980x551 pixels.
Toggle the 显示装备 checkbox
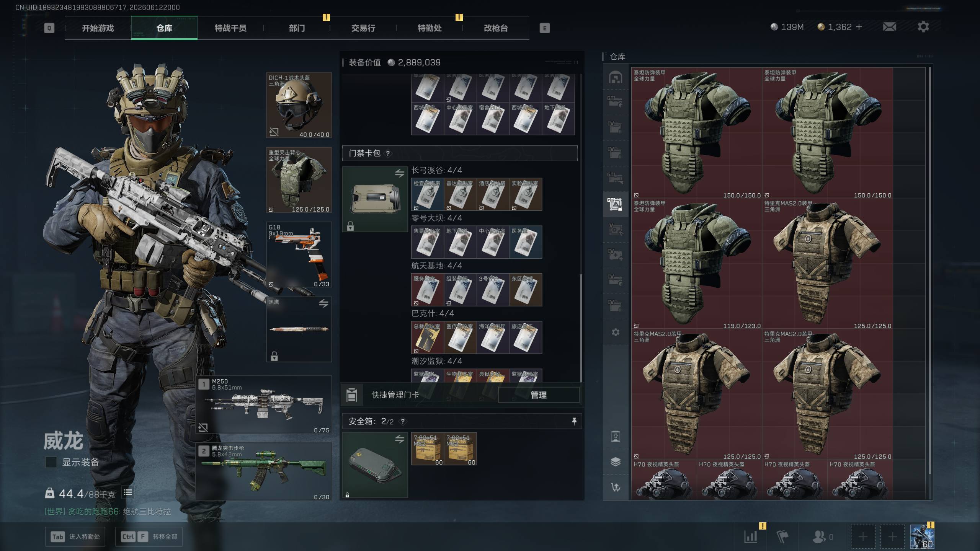(x=51, y=462)
